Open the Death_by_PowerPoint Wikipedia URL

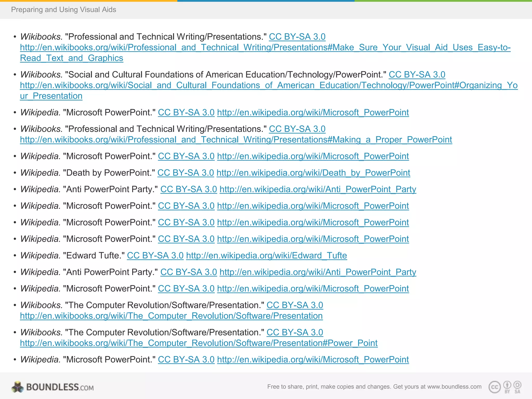(313, 173)
